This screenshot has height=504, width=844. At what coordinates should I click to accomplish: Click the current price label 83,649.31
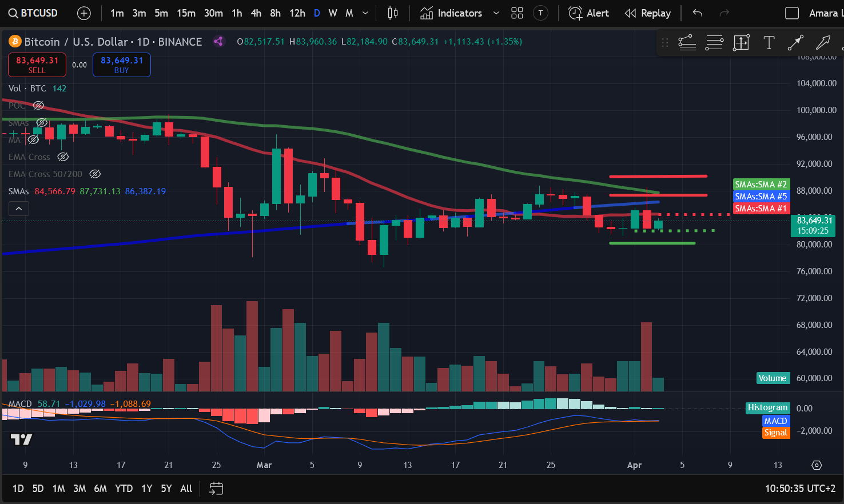coord(813,225)
